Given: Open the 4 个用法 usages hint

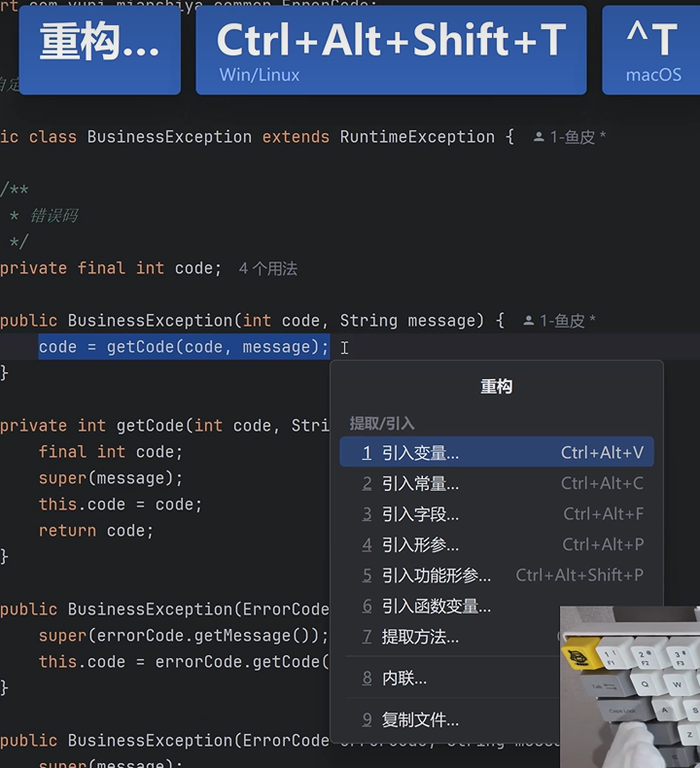Looking at the screenshot, I should (x=268, y=268).
